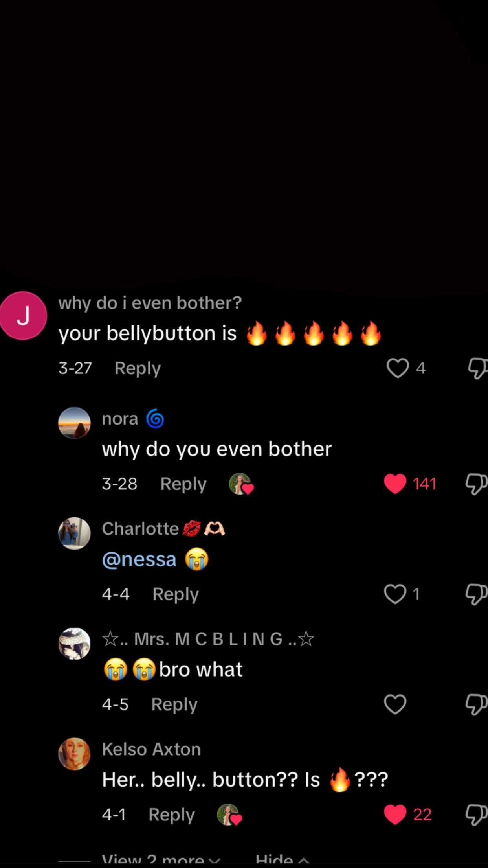View creator-liked badge on nora's reply
The image size is (488, 868).
tap(241, 484)
